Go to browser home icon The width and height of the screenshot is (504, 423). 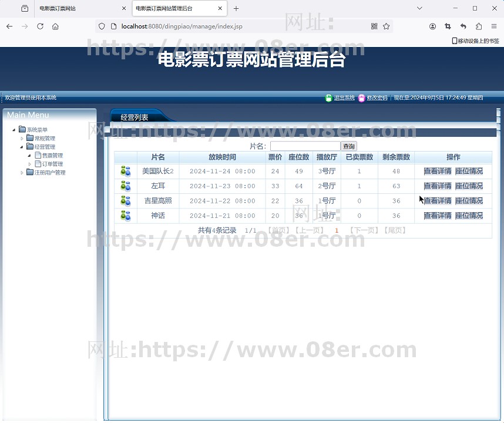click(55, 26)
